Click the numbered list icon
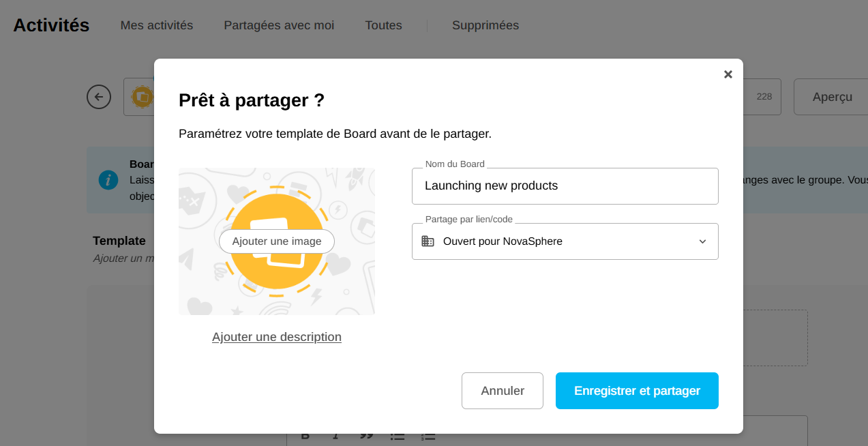Screen dimensions: 868x446 click(x=428, y=436)
